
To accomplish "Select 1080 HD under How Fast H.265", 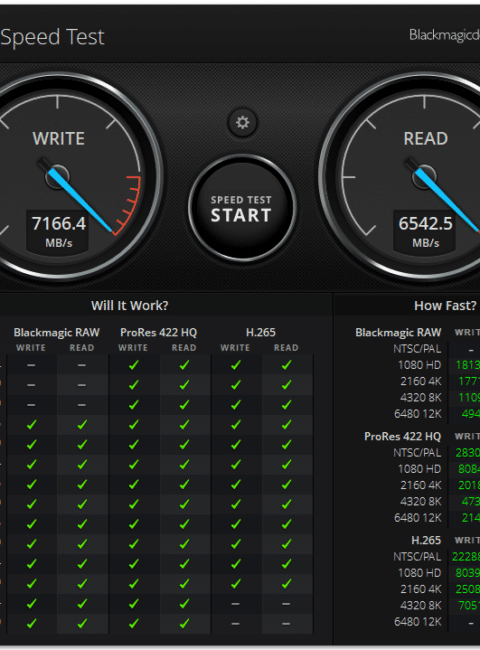I will point(419,573).
